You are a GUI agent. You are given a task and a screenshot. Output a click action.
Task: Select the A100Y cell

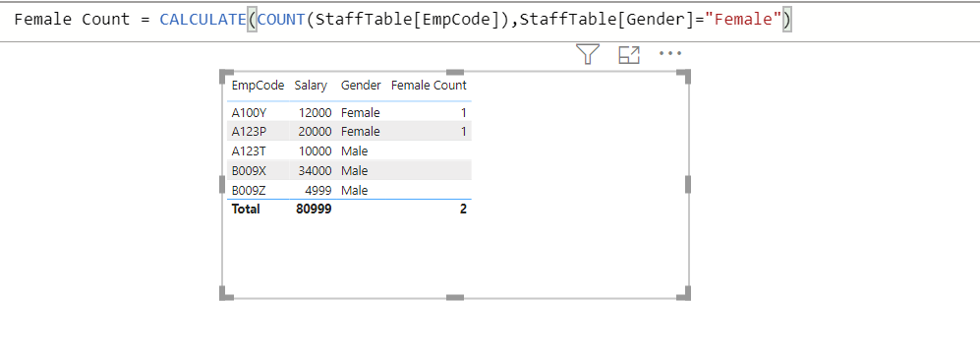(249, 112)
